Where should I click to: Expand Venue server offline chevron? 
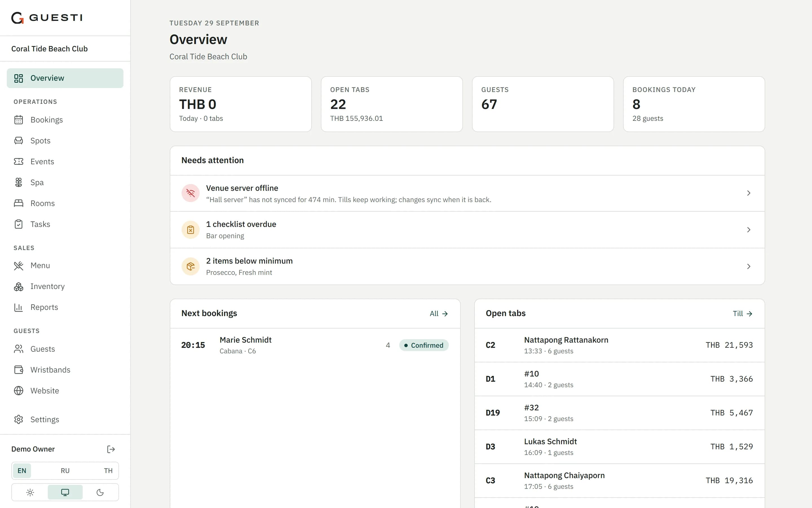(749, 193)
